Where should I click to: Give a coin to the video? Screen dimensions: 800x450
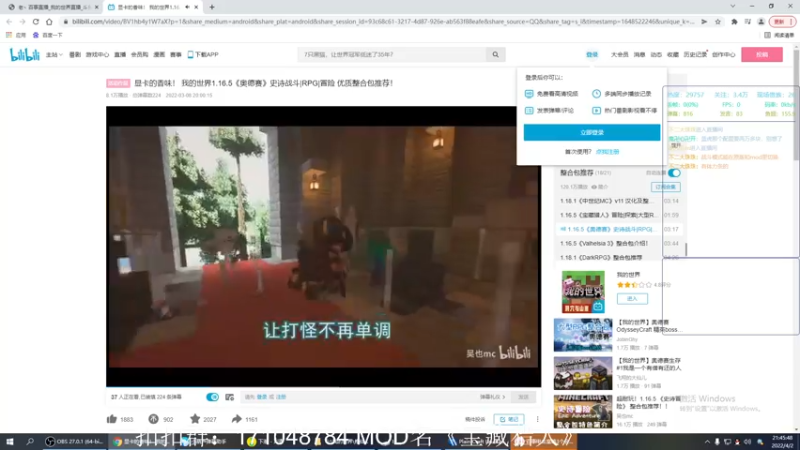(x=154, y=419)
